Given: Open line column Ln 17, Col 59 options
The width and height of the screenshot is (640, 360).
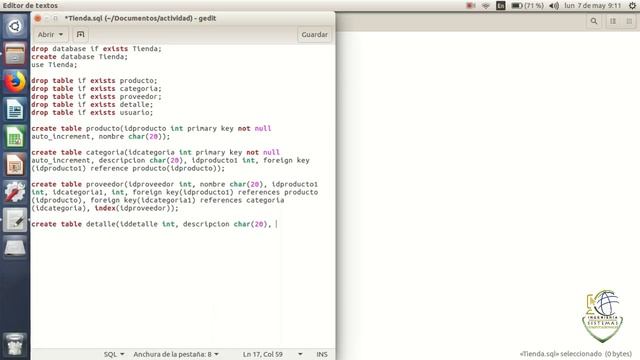Looking at the screenshot, I should (x=273, y=354).
